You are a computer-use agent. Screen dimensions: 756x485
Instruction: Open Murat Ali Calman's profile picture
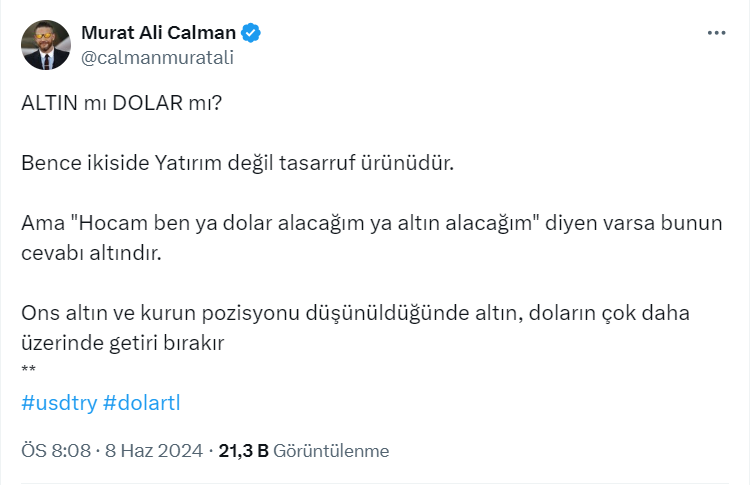pos(46,45)
